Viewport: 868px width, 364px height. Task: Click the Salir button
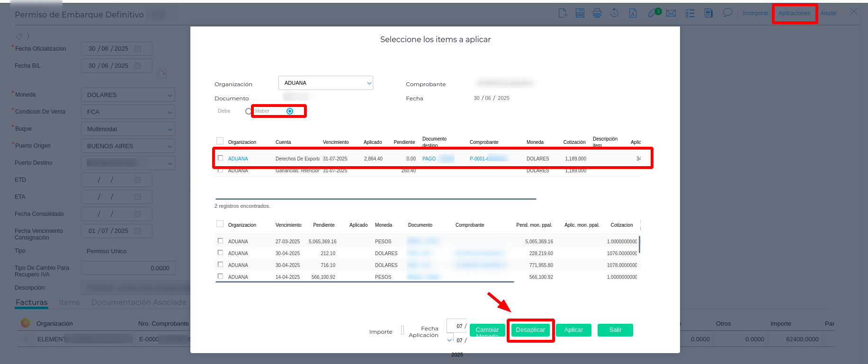[x=615, y=330]
